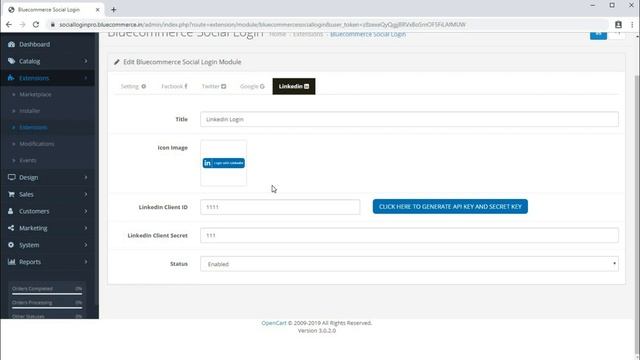640x360 pixels.
Task: Close the Bluecommerce Social Login tab
Action: tap(98, 9)
